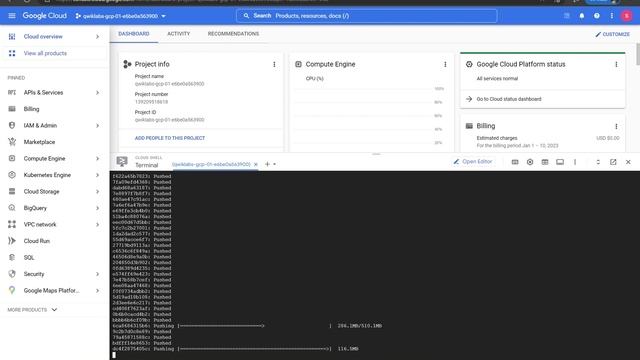Select the Cloud Shell project terminal tab
640x360 pixels.
point(211,164)
